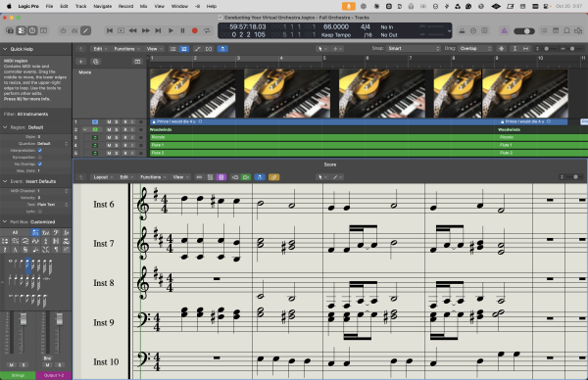Image resolution: width=588 pixels, height=380 pixels.
Task: Add a new track with plus button
Action: [x=81, y=62]
